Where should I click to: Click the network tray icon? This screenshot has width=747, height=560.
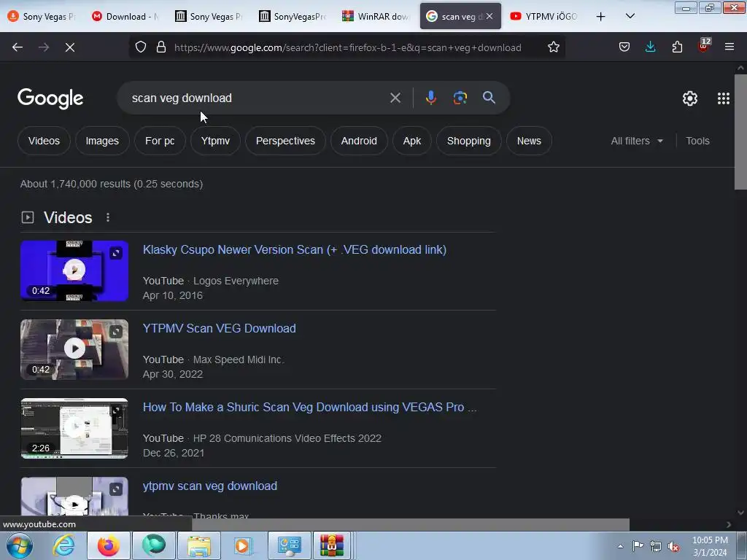pyautogui.click(x=656, y=547)
